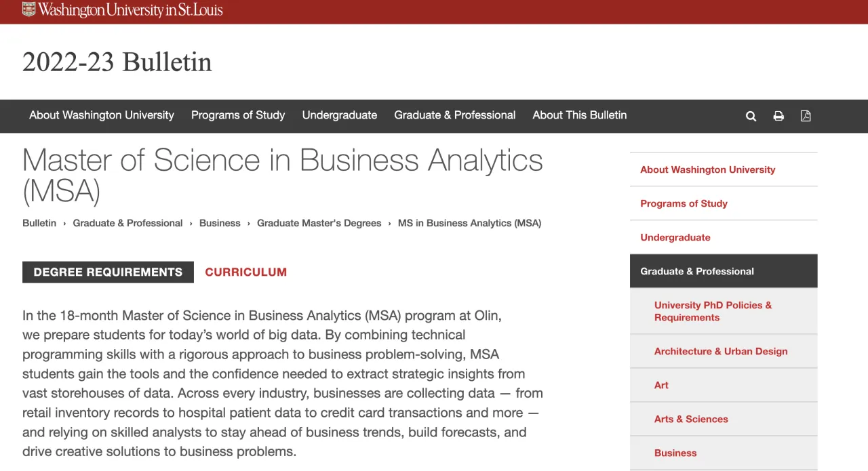Select Architecture & Urban Design in sidebar
This screenshot has width=868, height=471.
point(721,351)
